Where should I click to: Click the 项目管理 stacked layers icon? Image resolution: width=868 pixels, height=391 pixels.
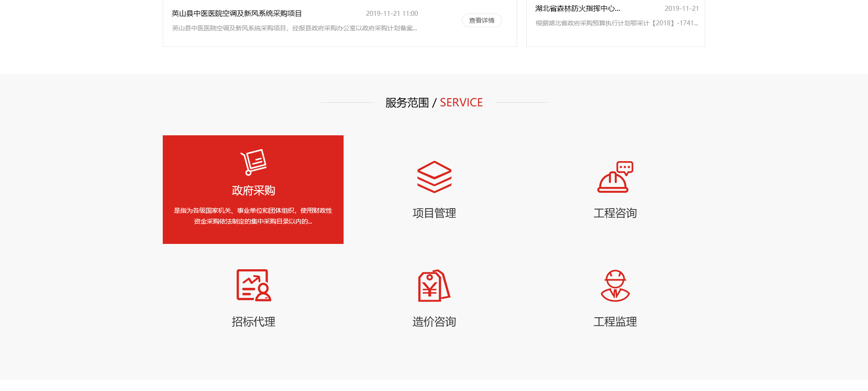tap(434, 177)
